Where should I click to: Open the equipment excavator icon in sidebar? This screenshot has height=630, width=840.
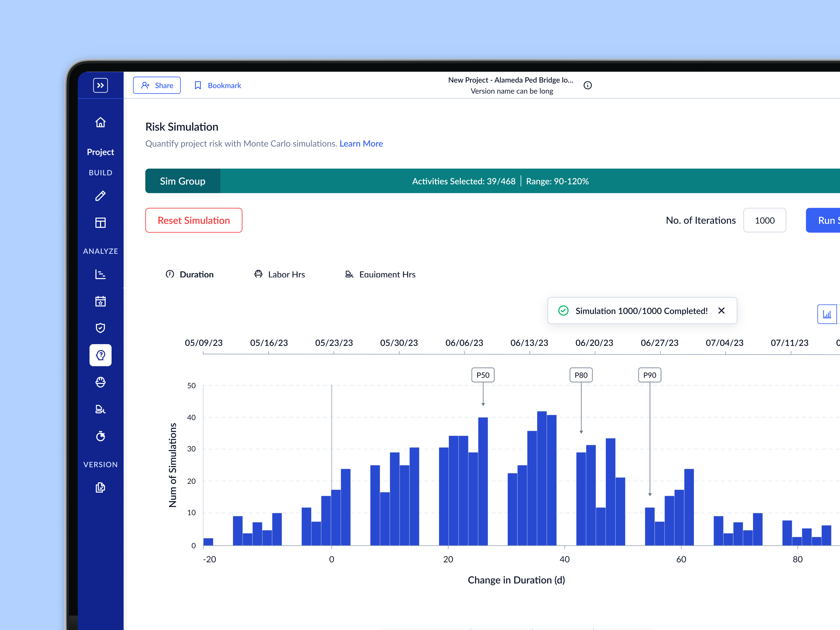pos(100,409)
